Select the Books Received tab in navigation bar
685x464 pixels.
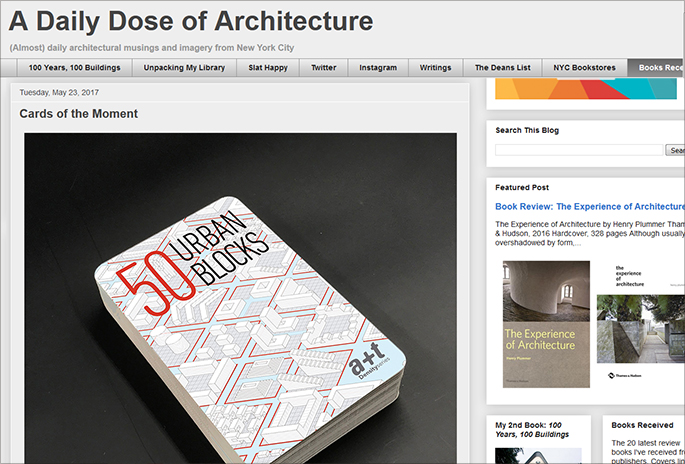pyautogui.click(x=656, y=68)
